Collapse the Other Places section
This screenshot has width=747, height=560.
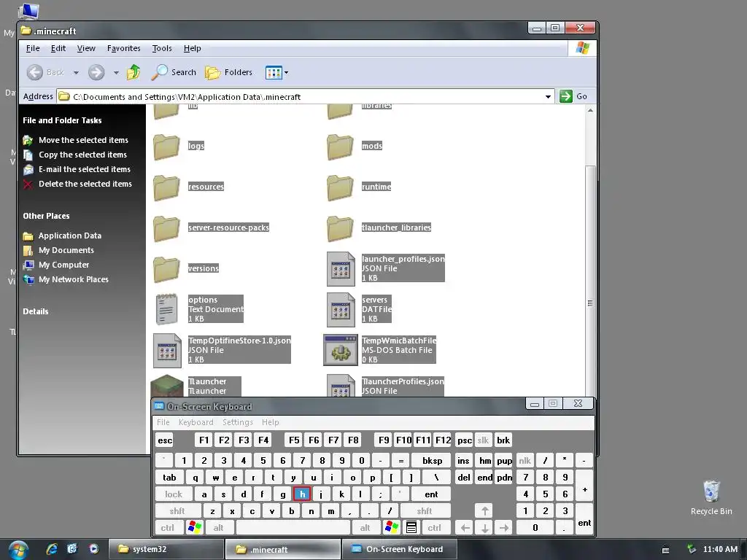click(x=46, y=216)
